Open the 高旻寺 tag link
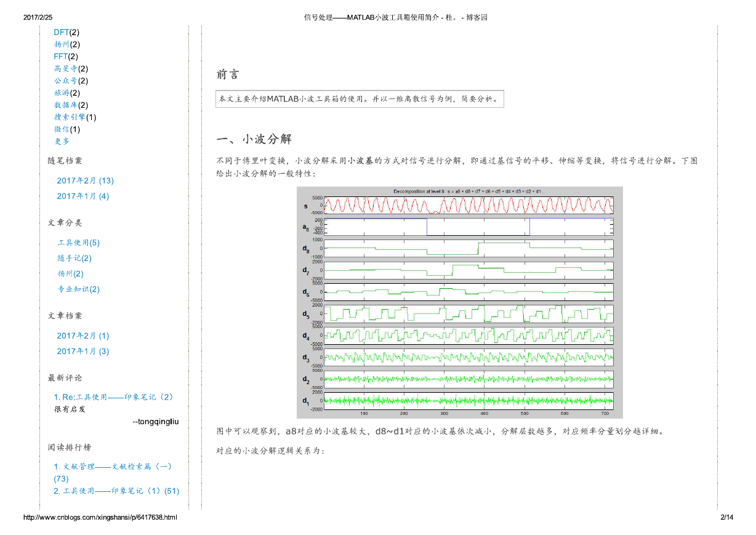The height and width of the screenshot is (535, 756). [x=66, y=68]
